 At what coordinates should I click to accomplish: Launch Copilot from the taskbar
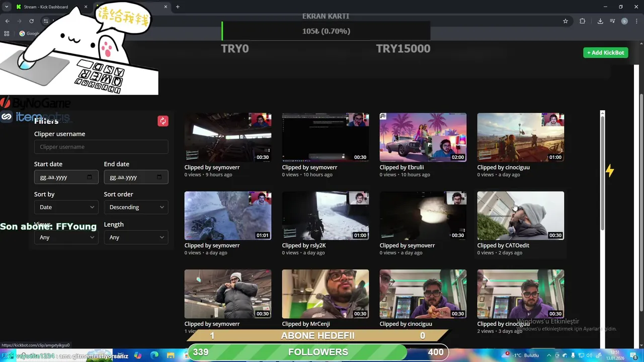point(137,355)
